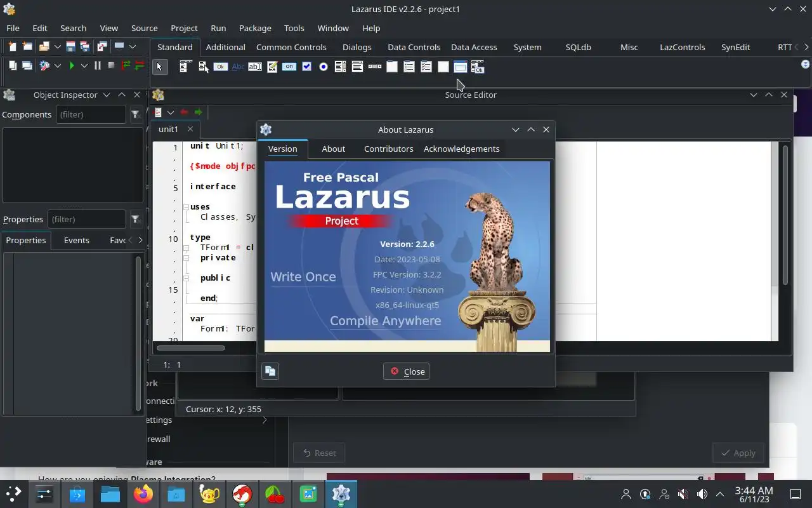Copy version info via icon left of Close
Viewport: 812px width, 508px height.
[x=270, y=371]
